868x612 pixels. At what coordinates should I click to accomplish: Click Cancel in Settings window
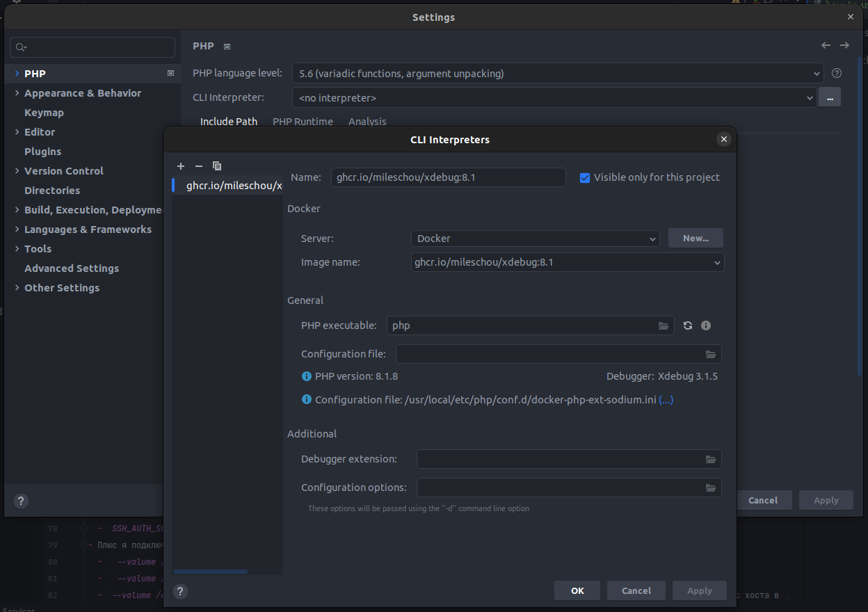[x=763, y=500]
